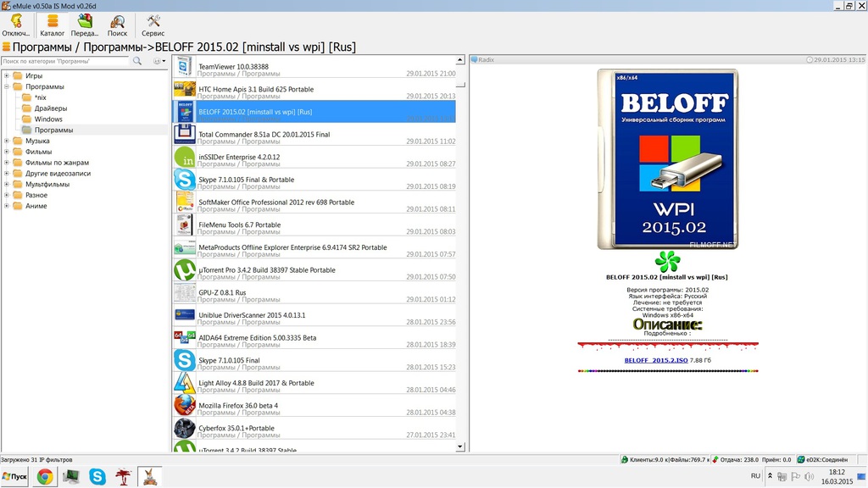This screenshot has height=488, width=868.
Task: Click the list scrollbar down arrow
Action: click(460, 446)
